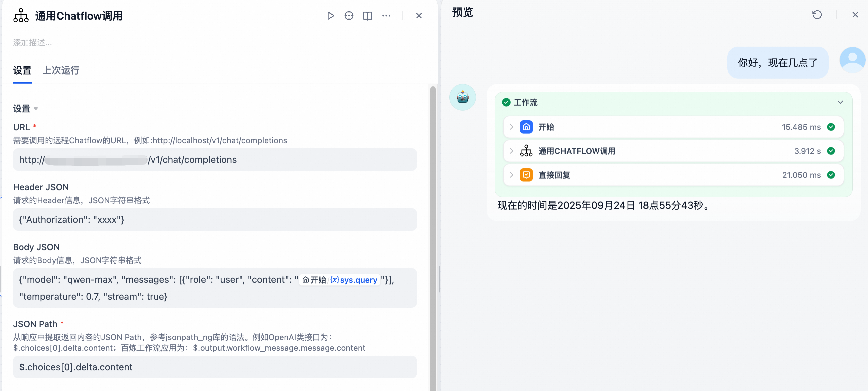Collapse the 工作流 panel with chevron
This screenshot has width=868, height=391.
[840, 102]
